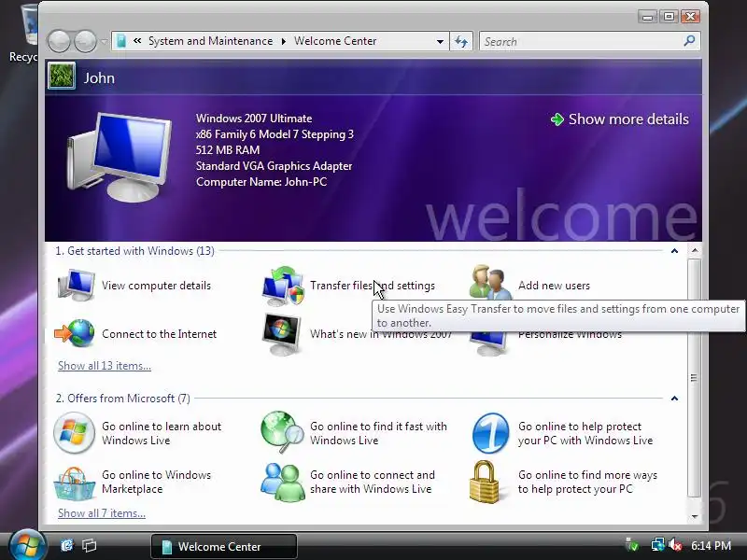Click the 1. Get started with Windows heading

pos(134,251)
